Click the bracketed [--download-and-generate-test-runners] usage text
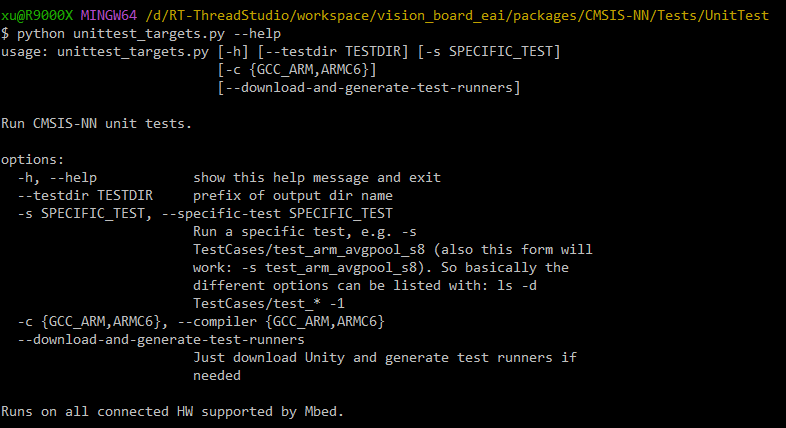 [370, 87]
